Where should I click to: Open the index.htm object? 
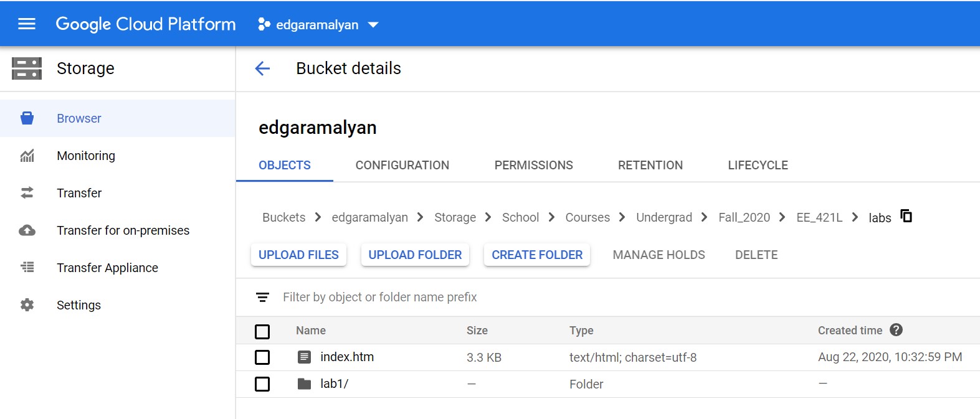pos(347,357)
